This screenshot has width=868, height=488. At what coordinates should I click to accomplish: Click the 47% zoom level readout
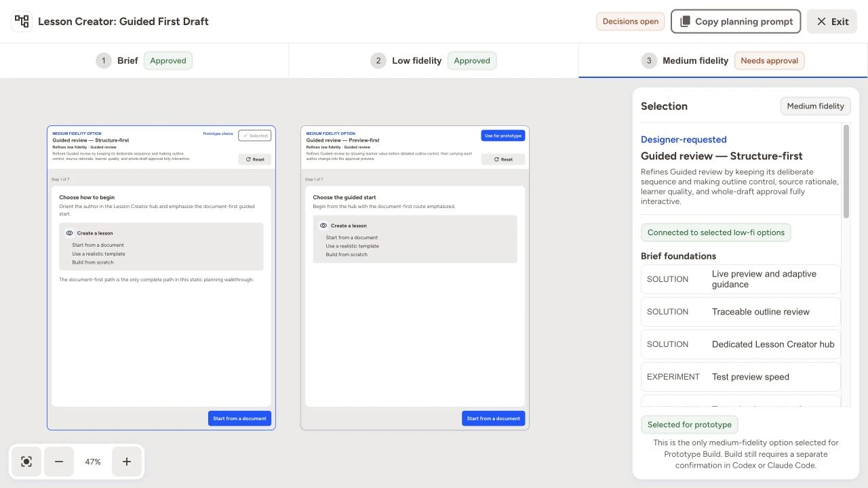(x=93, y=462)
